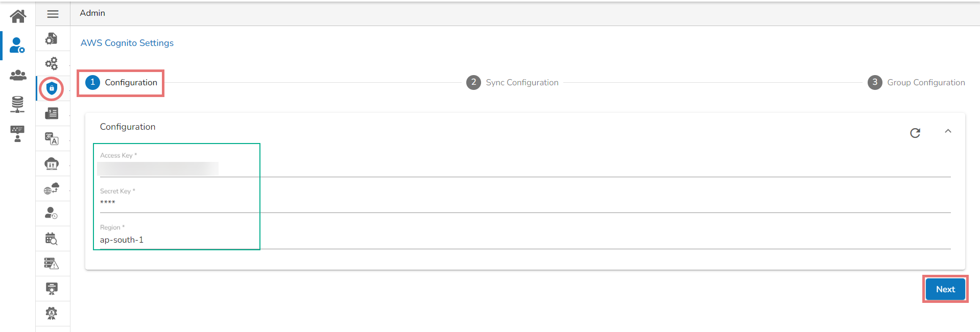Open the data server network icon

tap(17, 104)
